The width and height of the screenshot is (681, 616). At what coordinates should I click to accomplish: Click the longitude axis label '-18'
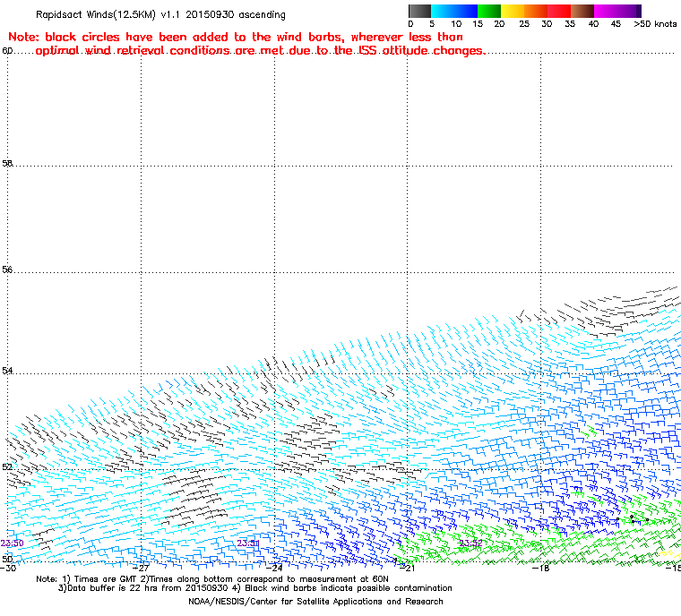(x=540, y=568)
